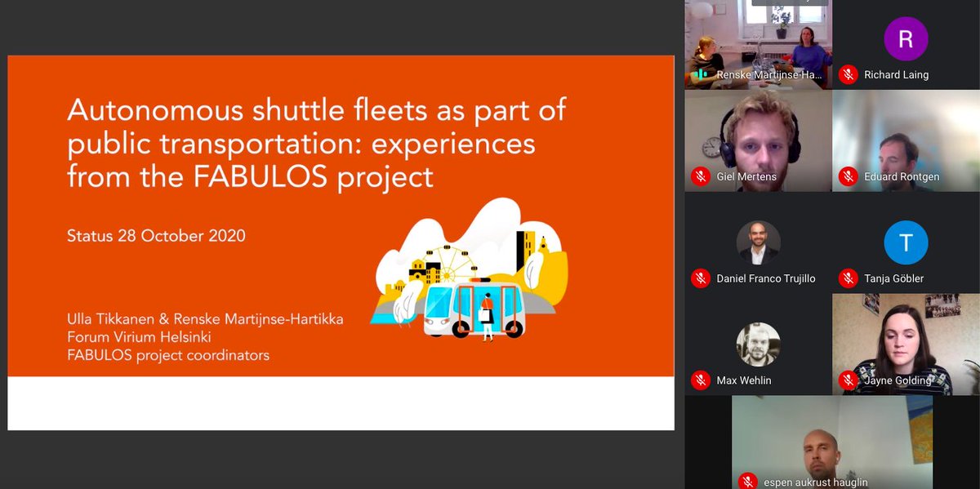
Task: Click the autonomous shuttle bus illustration
Action: pos(474,310)
